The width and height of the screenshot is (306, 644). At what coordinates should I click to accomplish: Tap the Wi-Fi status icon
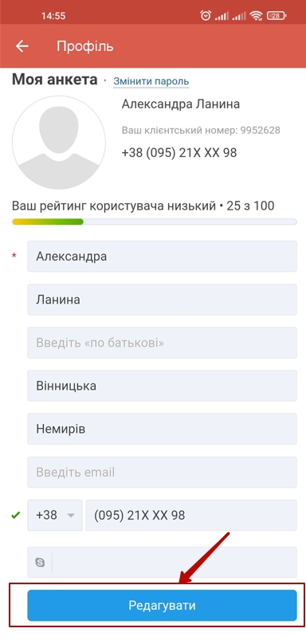257,16
